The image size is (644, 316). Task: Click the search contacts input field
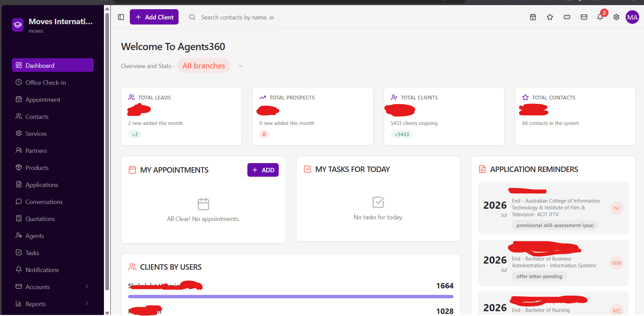[x=231, y=17]
